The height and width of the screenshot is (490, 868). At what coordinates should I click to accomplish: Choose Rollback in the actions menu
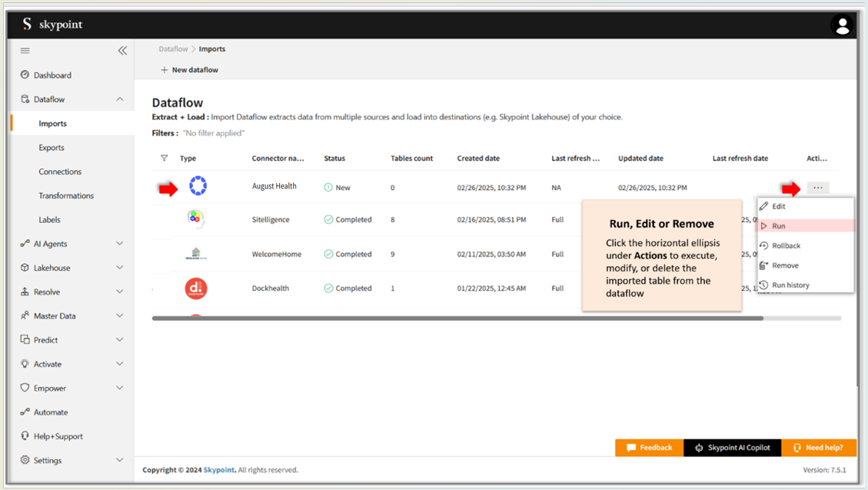click(786, 246)
